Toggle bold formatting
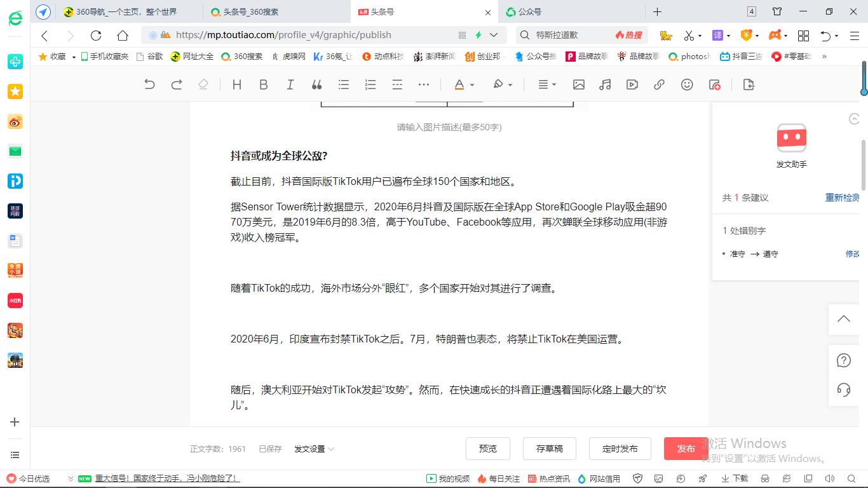This screenshot has width=868, height=488. [263, 84]
